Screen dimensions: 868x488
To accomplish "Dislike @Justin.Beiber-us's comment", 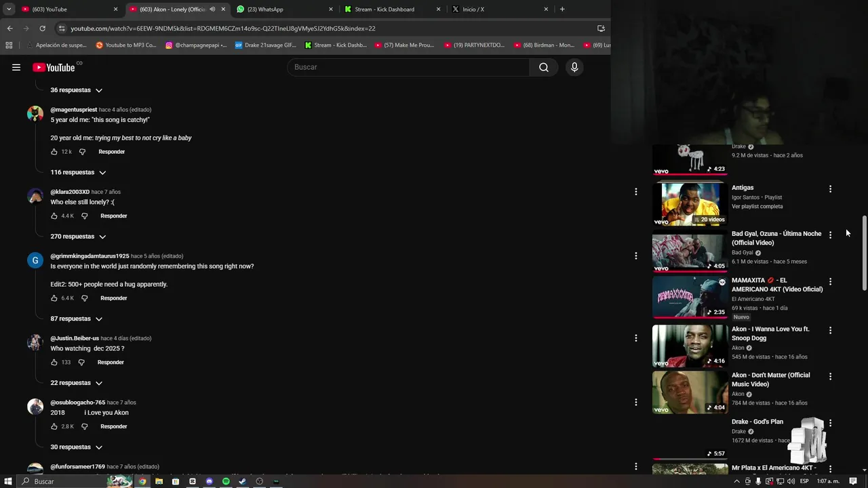I will point(81,363).
